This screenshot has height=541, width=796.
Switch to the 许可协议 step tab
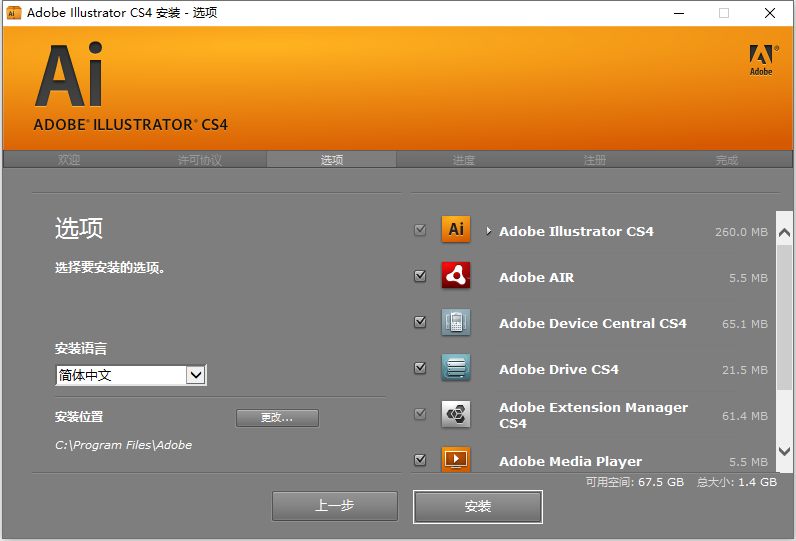[200, 160]
